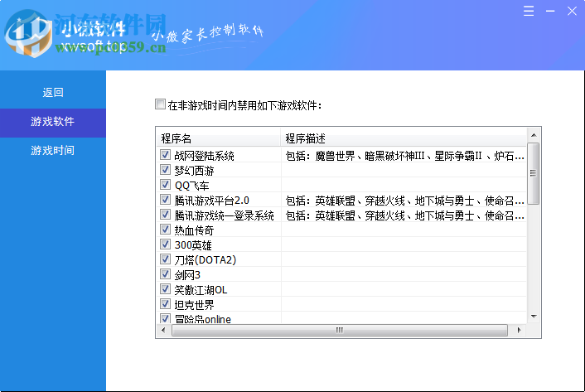Uncheck 笑傲江湖OL checkbox
Screen dimensions: 585x392
click(x=165, y=289)
